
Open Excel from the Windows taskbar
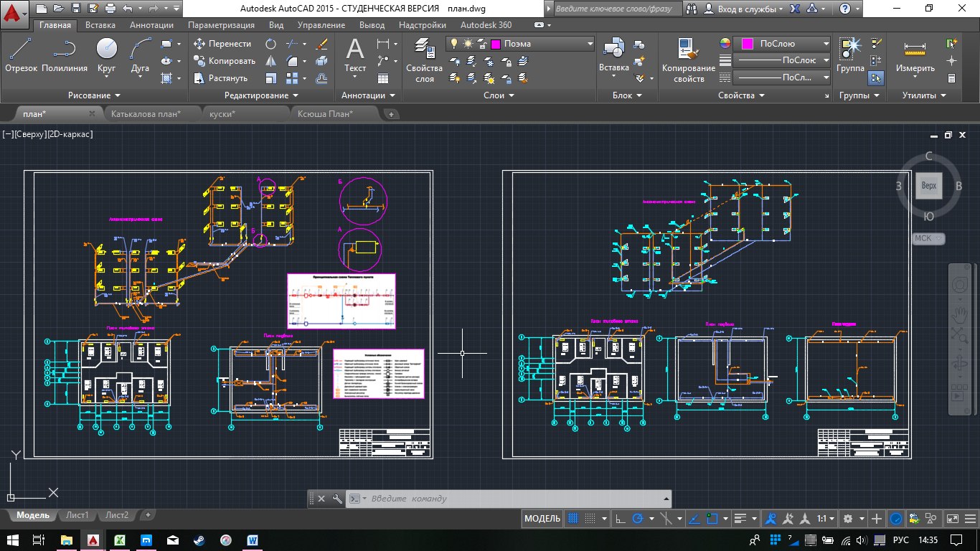coord(119,539)
